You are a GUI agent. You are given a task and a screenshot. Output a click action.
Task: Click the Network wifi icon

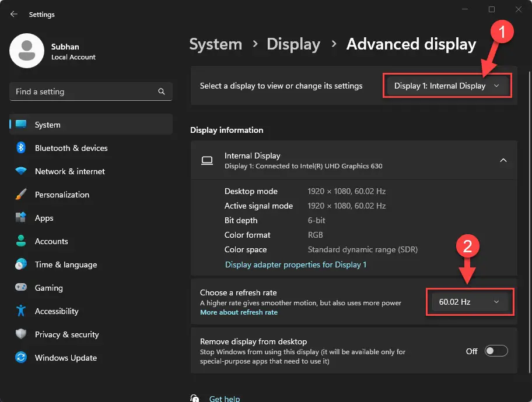[x=21, y=171]
